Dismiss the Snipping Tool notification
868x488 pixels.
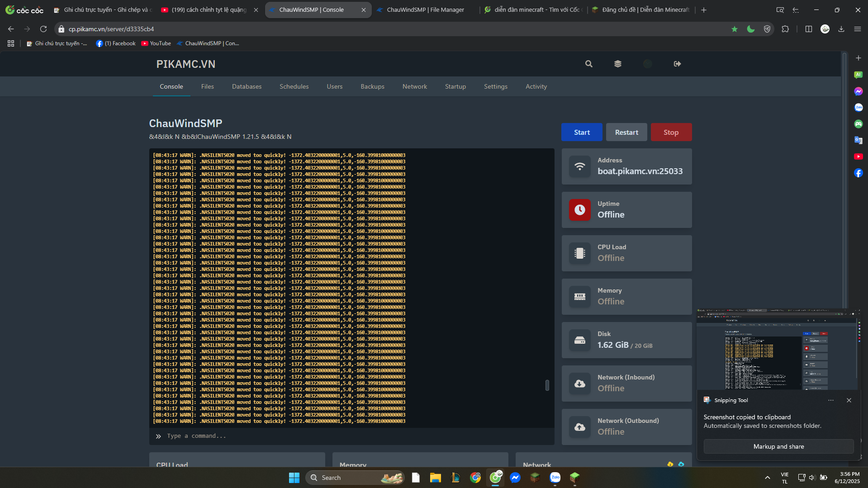pyautogui.click(x=849, y=400)
